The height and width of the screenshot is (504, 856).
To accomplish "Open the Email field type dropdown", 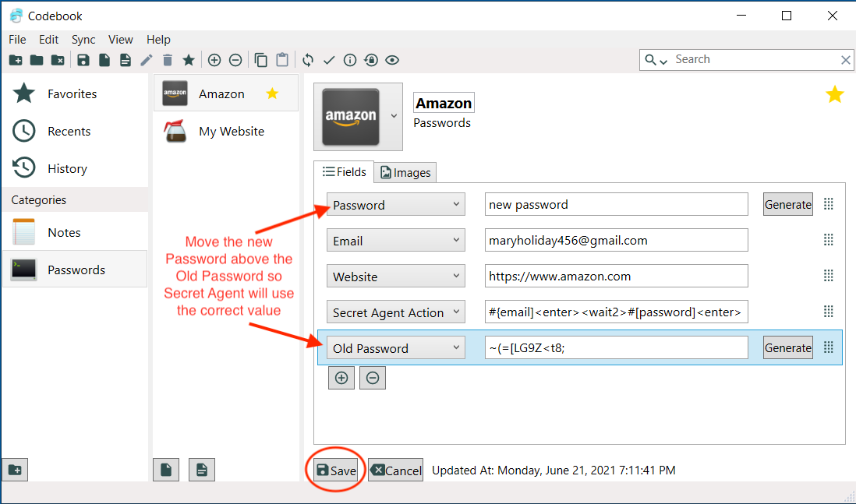I will point(396,240).
